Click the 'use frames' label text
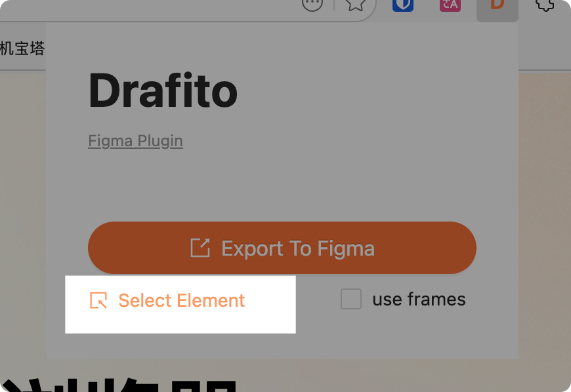The height and width of the screenshot is (392, 571). [419, 300]
